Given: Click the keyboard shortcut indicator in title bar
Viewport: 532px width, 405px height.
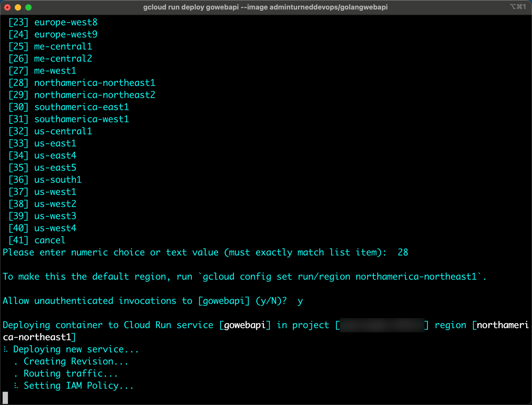Looking at the screenshot, I should click(x=518, y=7).
